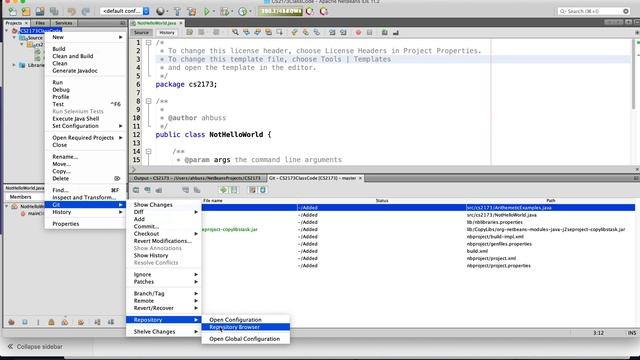This screenshot has width=640, height=360.
Task: Open the Shelve Changes submenu
Action: (164, 331)
